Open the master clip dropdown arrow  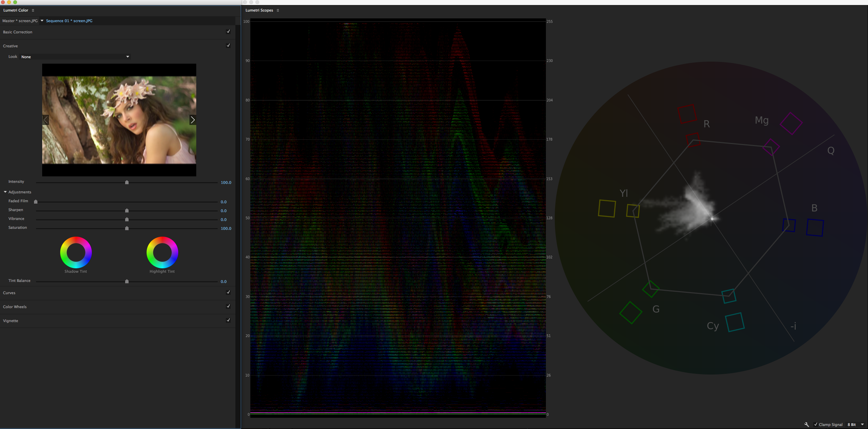[42, 21]
